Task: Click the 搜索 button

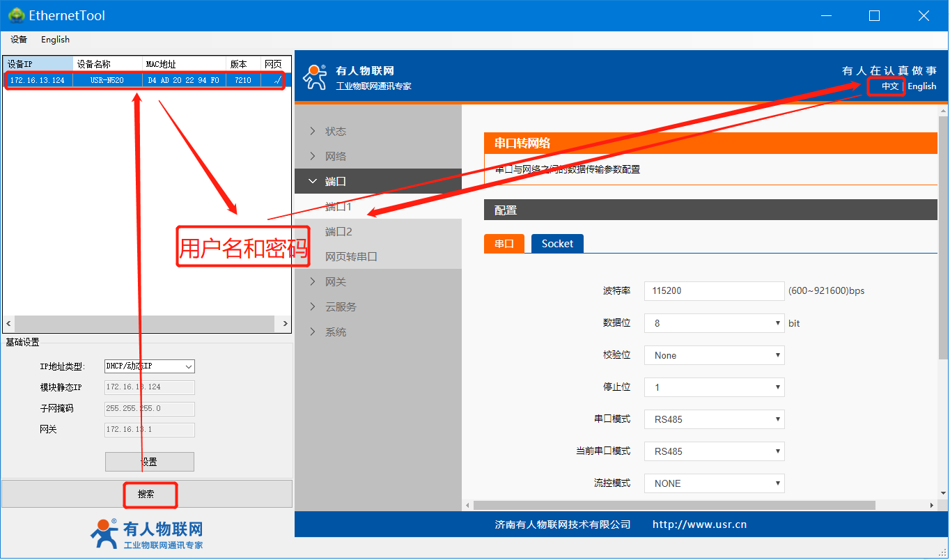Action: (x=146, y=494)
